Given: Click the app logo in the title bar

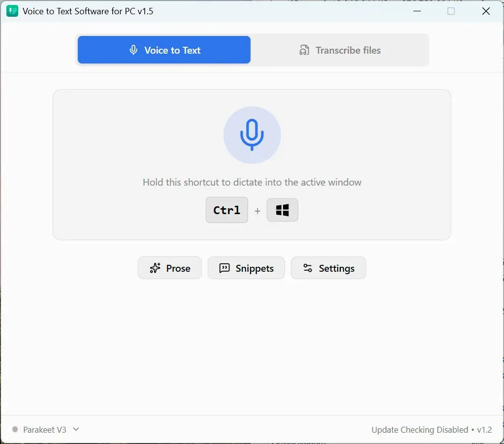Looking at the screenshot, I should pos(12,11).
